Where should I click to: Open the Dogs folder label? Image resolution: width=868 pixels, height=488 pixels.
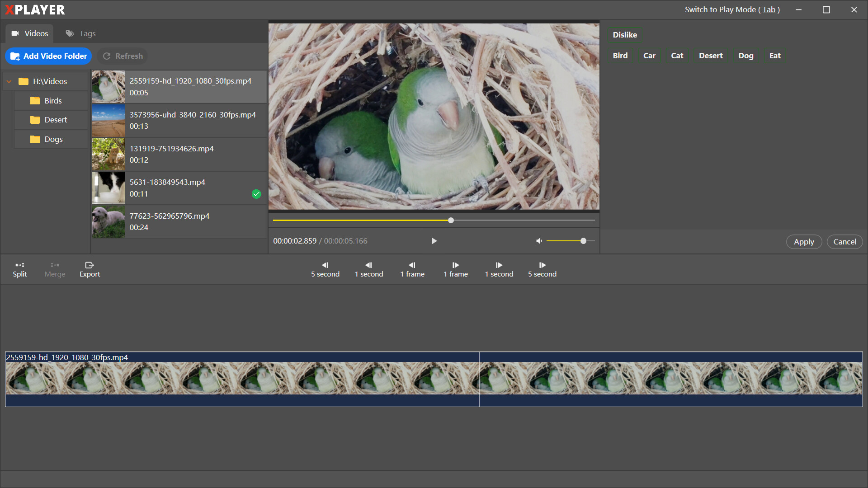click(x=53, y=139)
